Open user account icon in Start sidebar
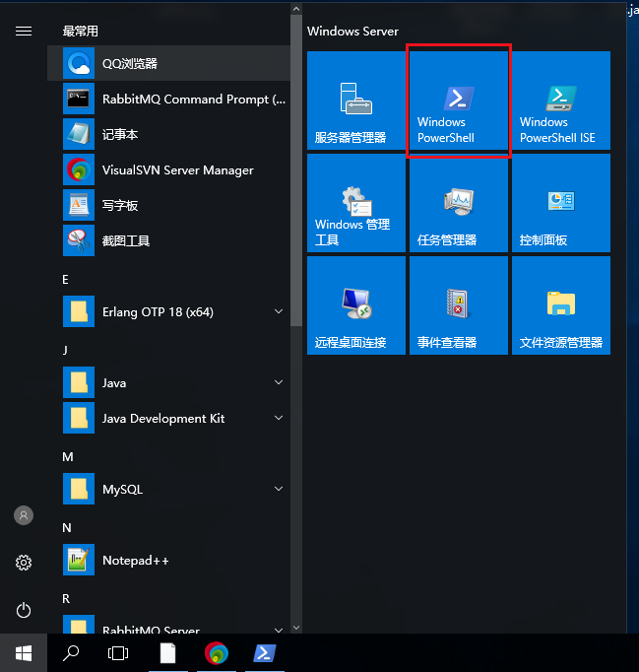 24,515
